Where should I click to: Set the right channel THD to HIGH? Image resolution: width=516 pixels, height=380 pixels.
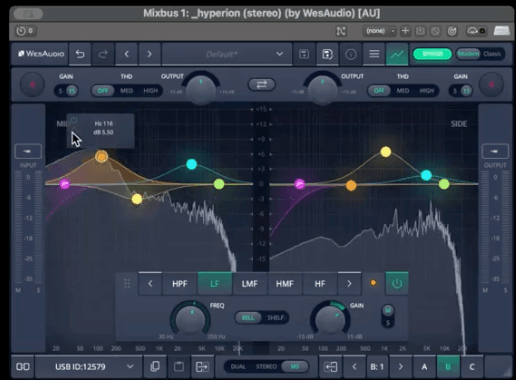click(x=427, y=91)
